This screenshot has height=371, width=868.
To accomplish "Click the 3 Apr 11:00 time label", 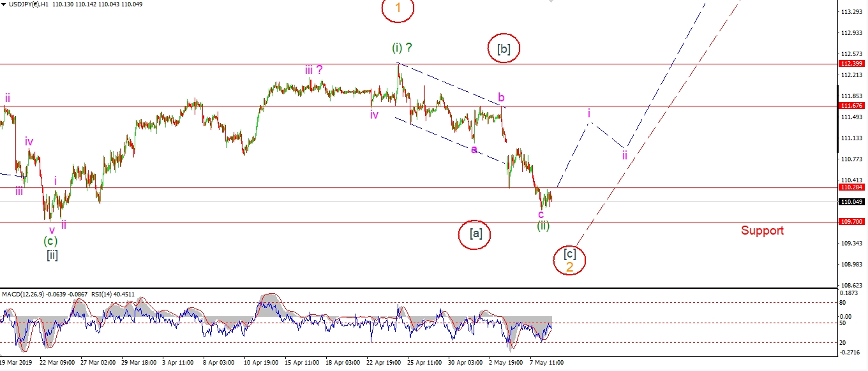I will point(179,362).
